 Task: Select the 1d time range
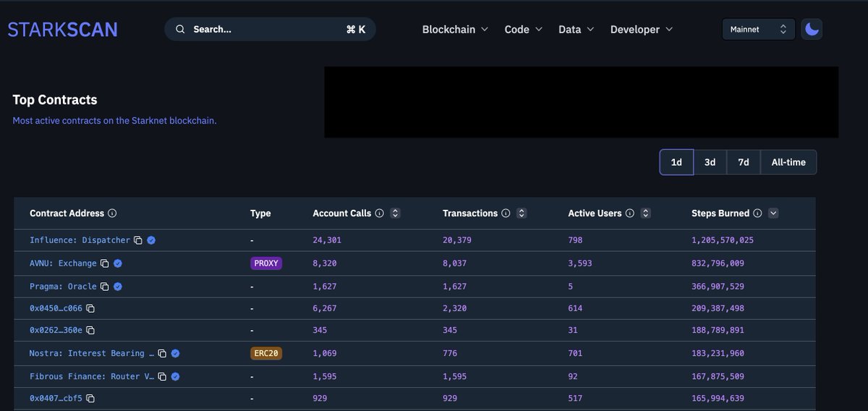pyautogui.click(x=676, y=162)
